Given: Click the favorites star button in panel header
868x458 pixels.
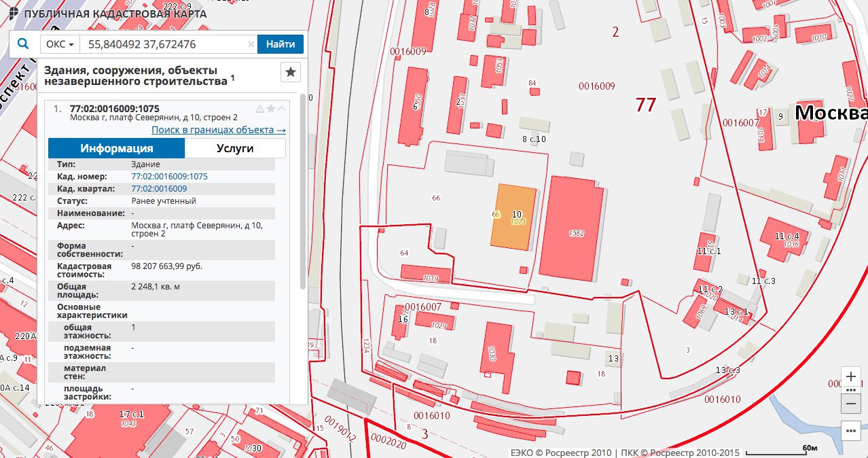Looking at the screenshot, I should pyautogui.click(x=290, y=72).
